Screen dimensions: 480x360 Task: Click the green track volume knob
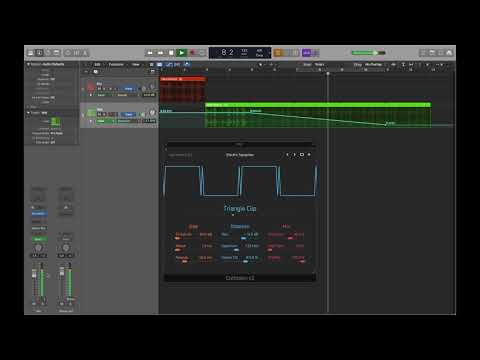152,113
